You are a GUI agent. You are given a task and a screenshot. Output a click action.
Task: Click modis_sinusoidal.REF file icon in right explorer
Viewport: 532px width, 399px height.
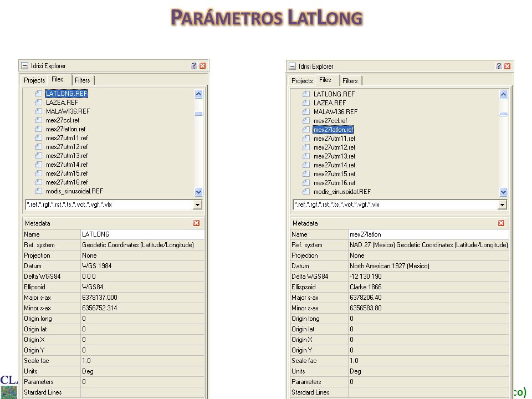tap(306, 192)
